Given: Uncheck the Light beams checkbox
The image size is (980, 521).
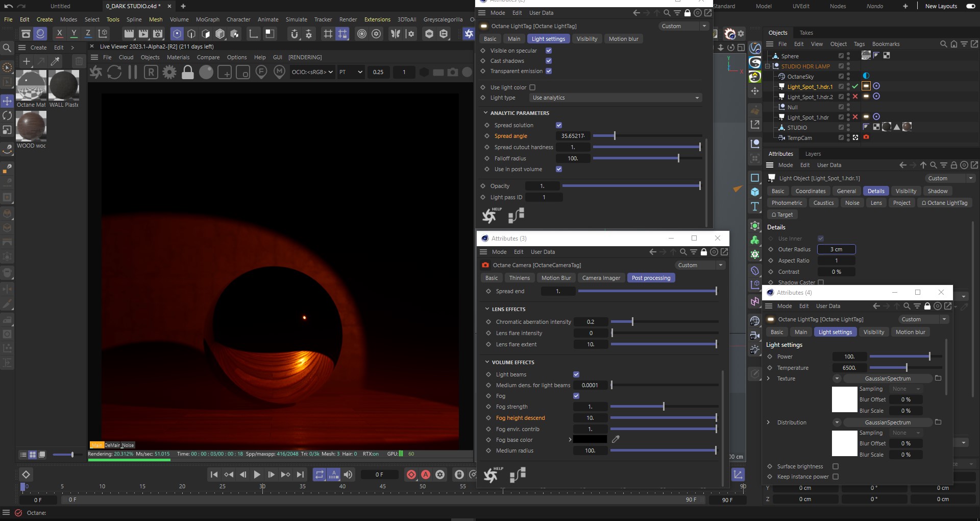Looking at the screenshot, I should tap(576, 374).
